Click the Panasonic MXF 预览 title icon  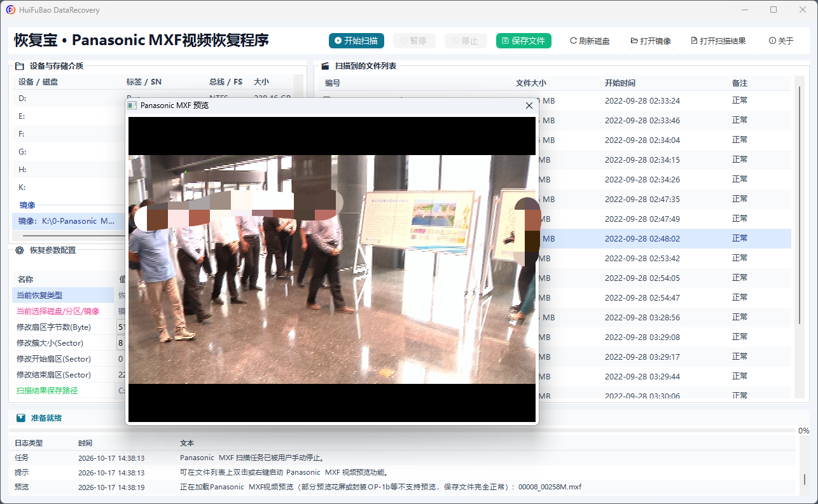132,106
